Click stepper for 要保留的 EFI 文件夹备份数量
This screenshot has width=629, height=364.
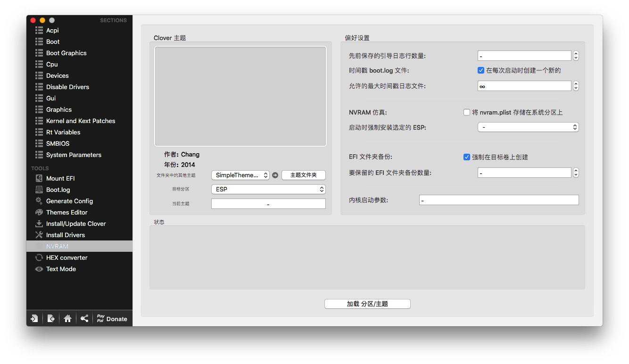pyautogui.click(x=576, y=173)
